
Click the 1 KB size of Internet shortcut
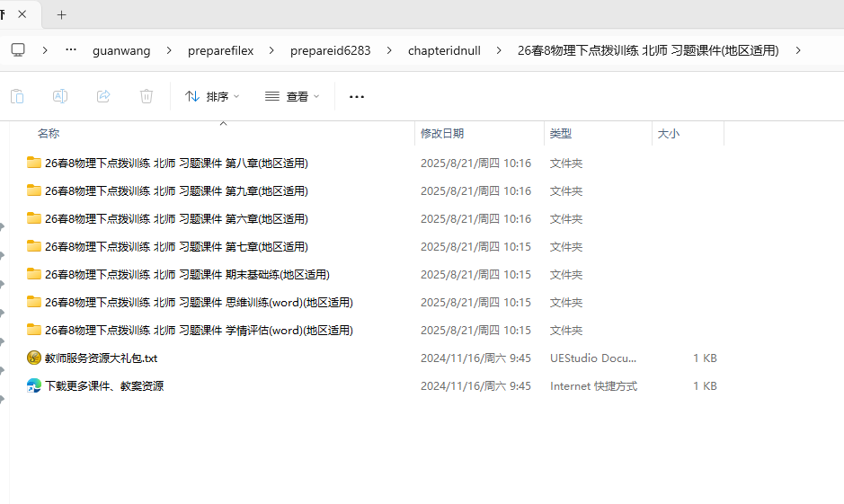[705, 386]
